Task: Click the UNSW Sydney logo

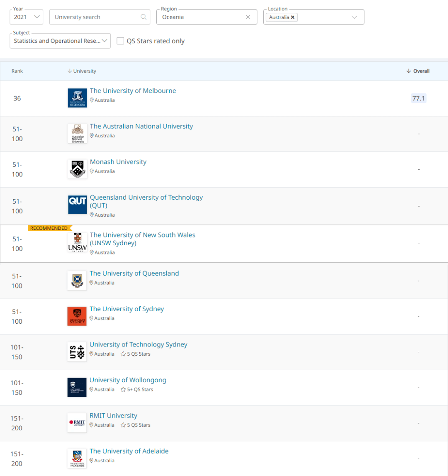Action: [77, 242]
